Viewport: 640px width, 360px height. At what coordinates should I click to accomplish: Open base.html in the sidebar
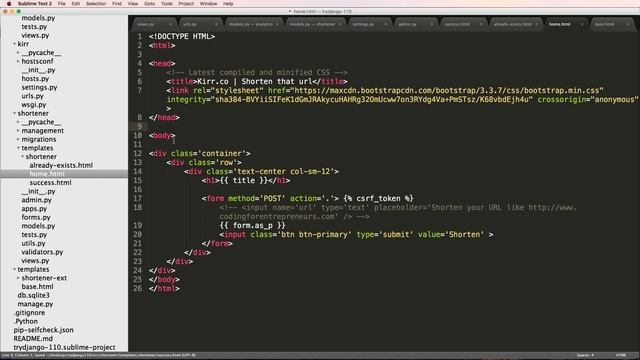[x=37, y=287]
